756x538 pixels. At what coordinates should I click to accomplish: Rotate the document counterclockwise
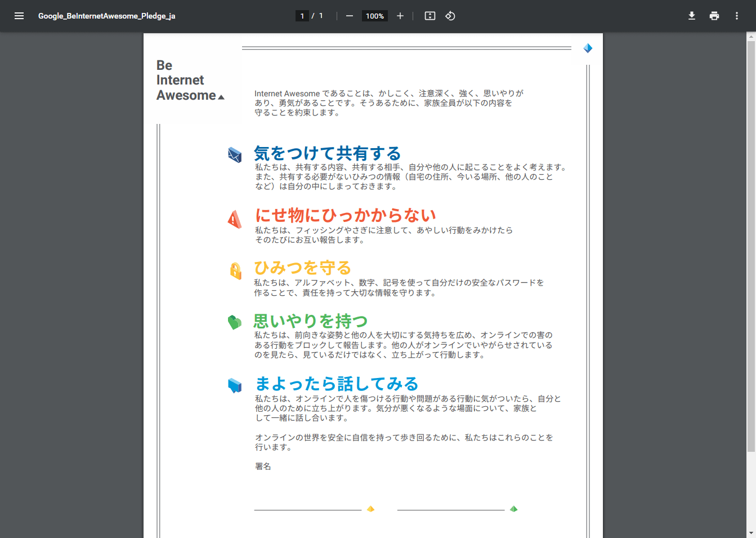[x=450, y=16]
